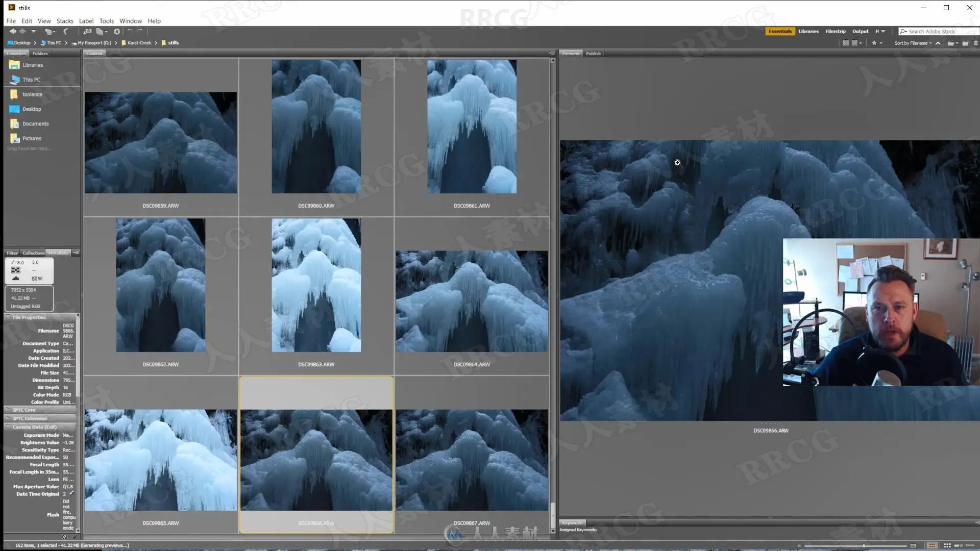Collapse the File Properties metadata section
The image size is (980, 551).
click(40, 317)
